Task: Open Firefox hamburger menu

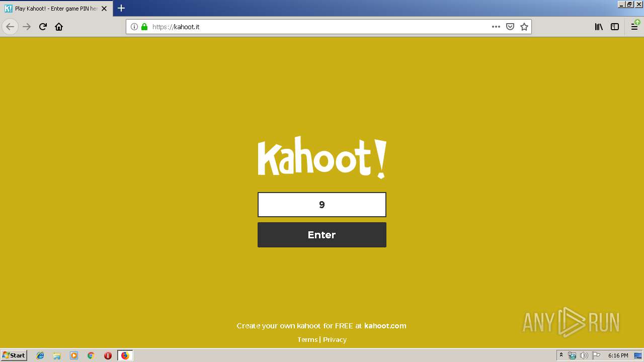Action: tap(634, 27)
